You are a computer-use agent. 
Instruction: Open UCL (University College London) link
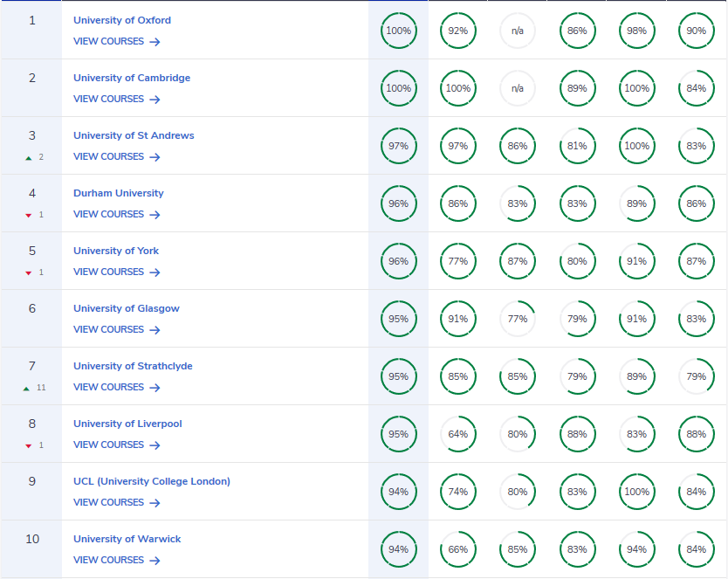pos(151,481)
